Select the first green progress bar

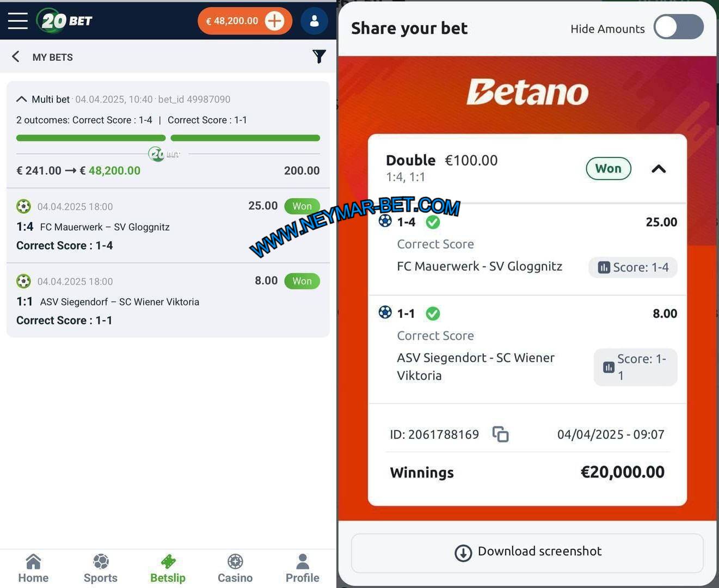pos(91,138)
